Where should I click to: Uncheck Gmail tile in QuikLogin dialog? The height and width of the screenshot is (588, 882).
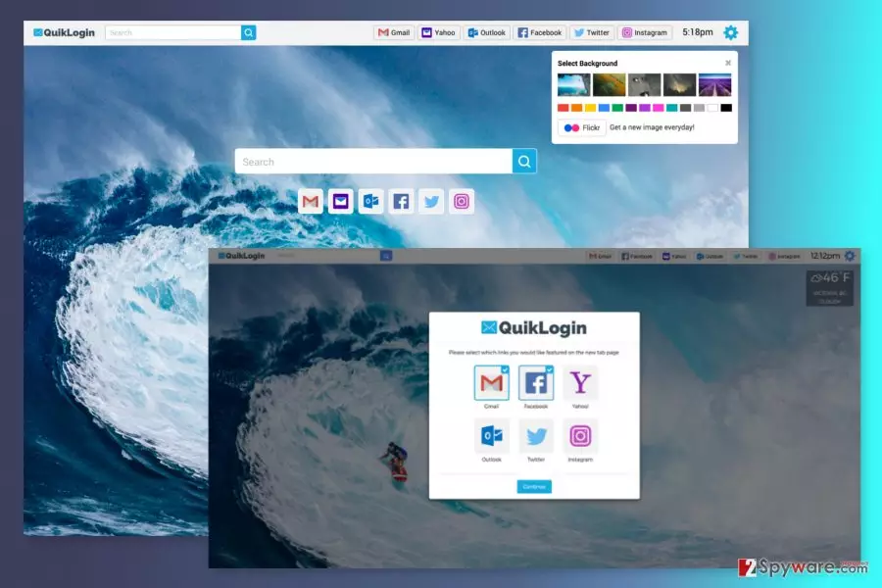click(491, 382)
